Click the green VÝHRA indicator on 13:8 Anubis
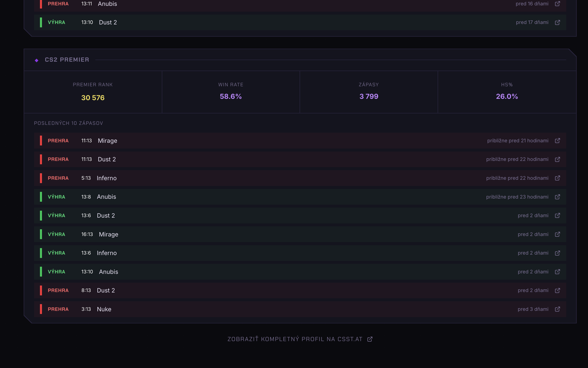The image size is (588, 368). (41, 197)
